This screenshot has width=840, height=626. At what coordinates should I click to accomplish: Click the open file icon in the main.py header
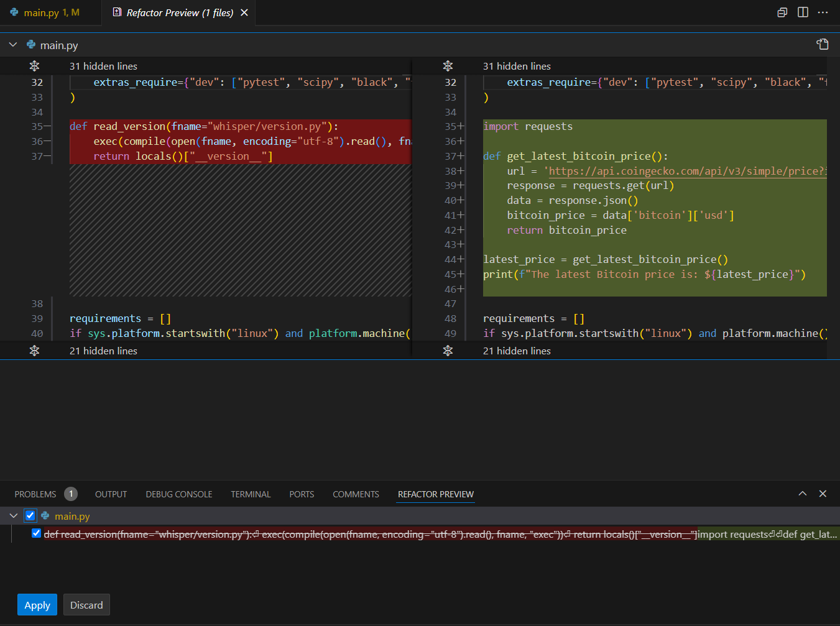point(823,44)
